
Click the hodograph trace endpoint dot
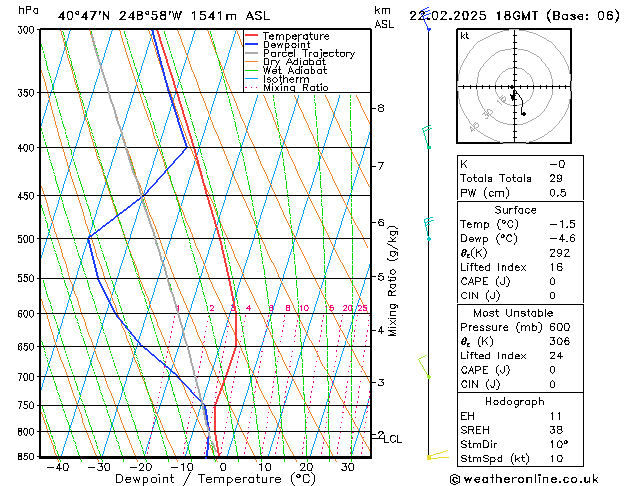click(523, 114)
